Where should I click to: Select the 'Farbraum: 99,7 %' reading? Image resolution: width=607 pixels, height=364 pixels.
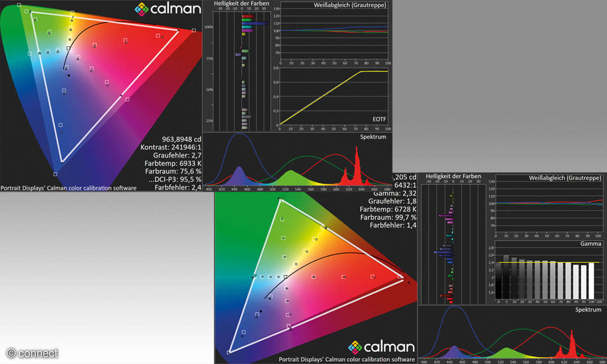tap(389, 217)
